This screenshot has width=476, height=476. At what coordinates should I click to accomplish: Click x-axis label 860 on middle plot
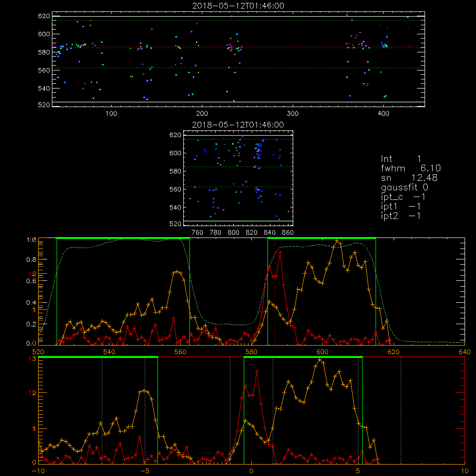tap(288, 233)
